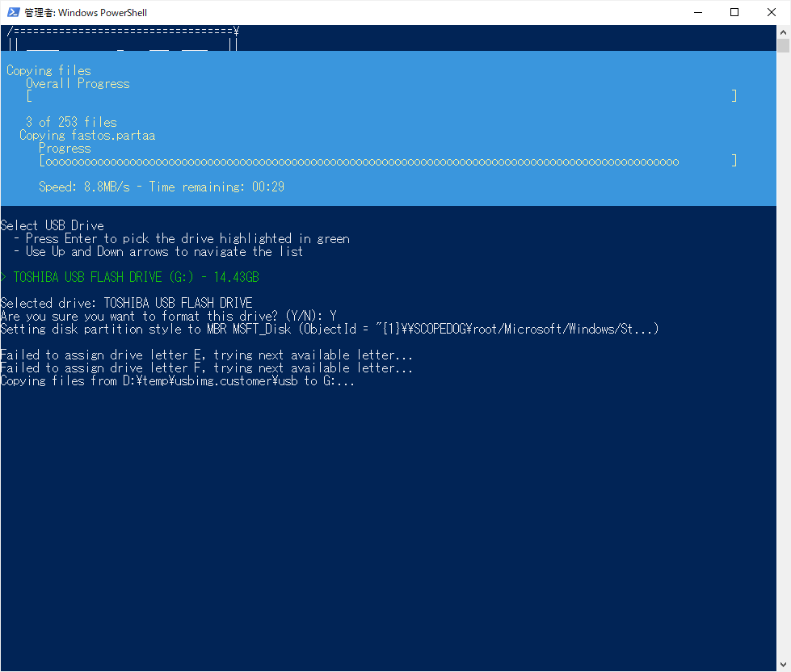The width and height of the screenshot is (791, 672).
Task: Click the Overall Progress bar
Action: point(381,96)
